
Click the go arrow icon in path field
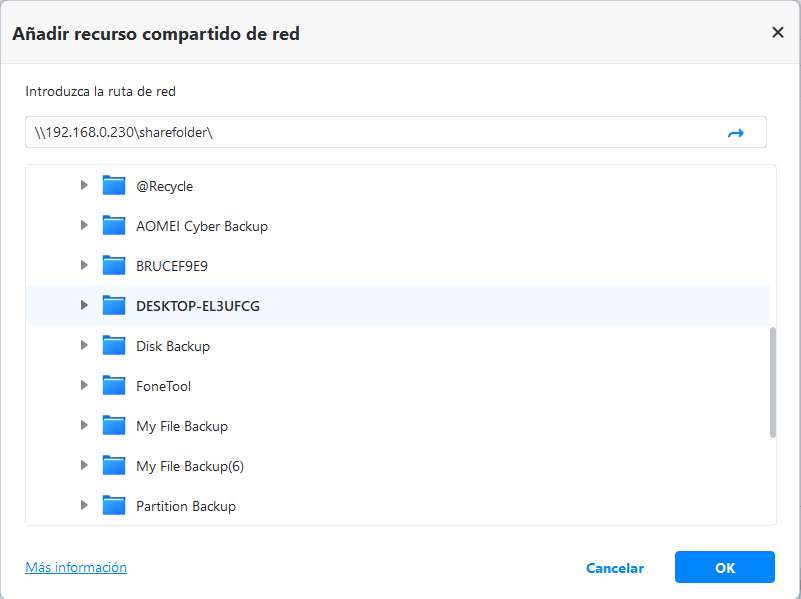(736, 133)
